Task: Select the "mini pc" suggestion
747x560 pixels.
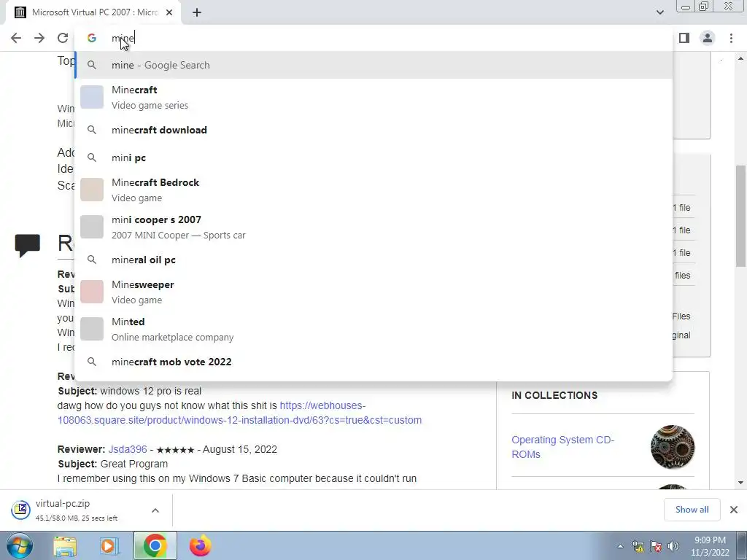Action: click(x=373, y=157)
